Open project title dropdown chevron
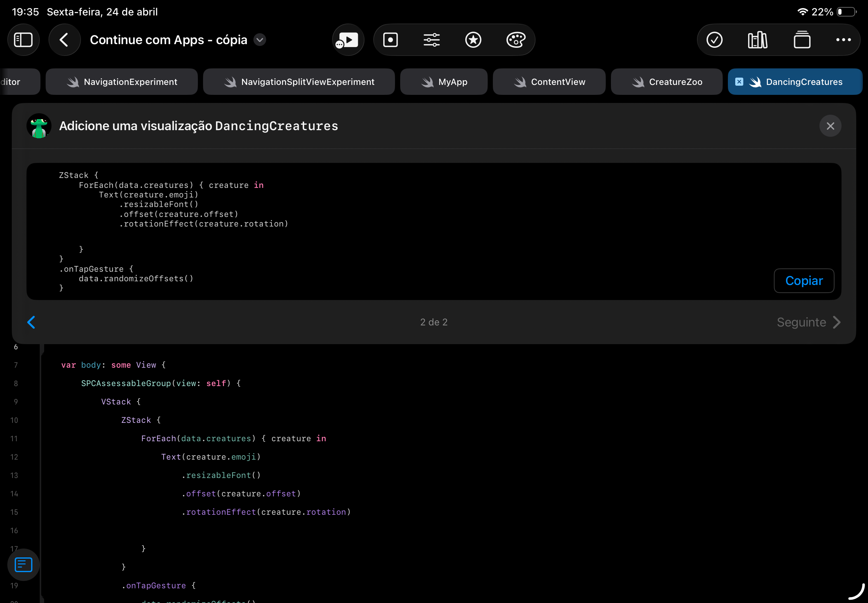The height and width of the screenshot is (603, 868). (x=260, y=40)
